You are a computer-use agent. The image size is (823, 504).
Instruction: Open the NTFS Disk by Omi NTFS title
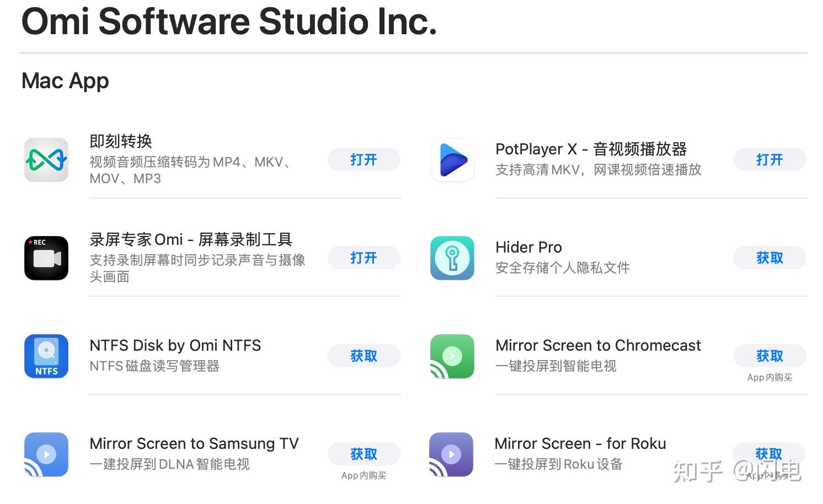click(175, 346)
